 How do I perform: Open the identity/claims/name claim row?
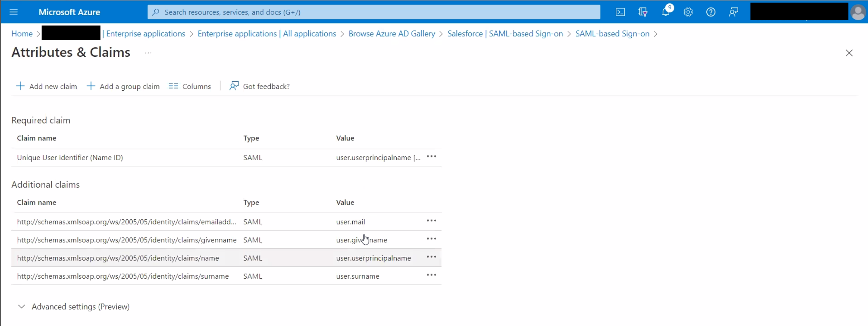pos(118,258)
